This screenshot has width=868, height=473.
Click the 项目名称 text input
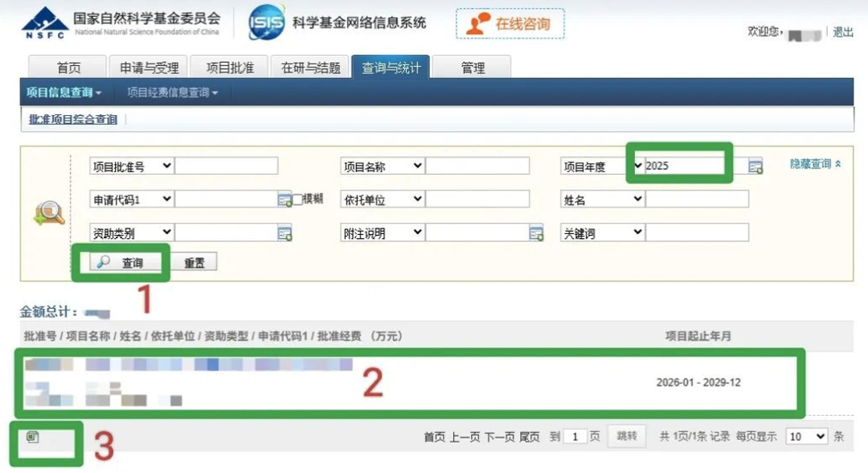pyautogui.click(x=477, y=166)
